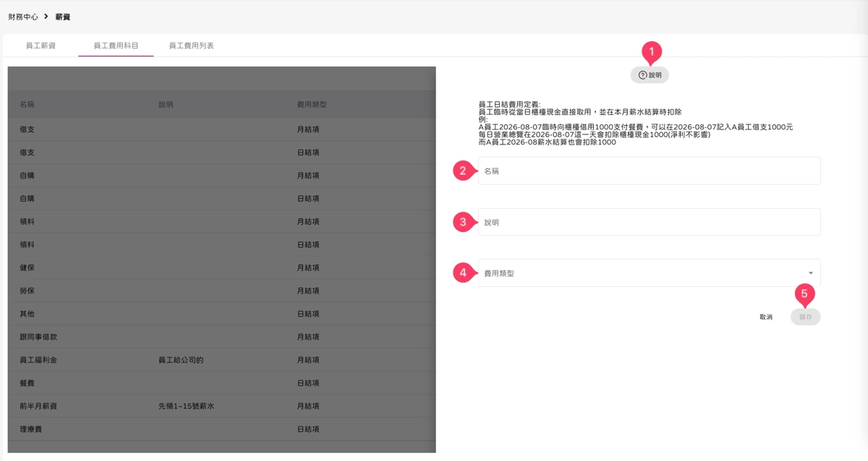The image size is (868, 461).
Task: Select the 其他 row in the table
Action: 222,314
